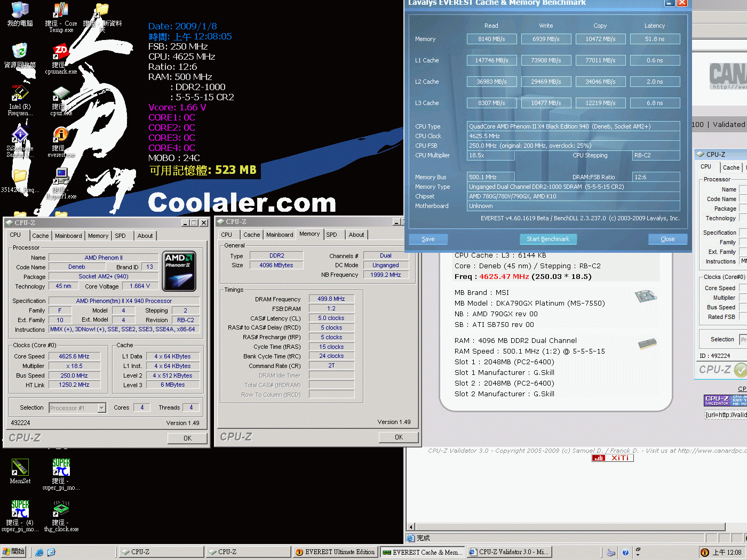Click the Bank Cycle Time value 24 clocks

pos(331,356)
